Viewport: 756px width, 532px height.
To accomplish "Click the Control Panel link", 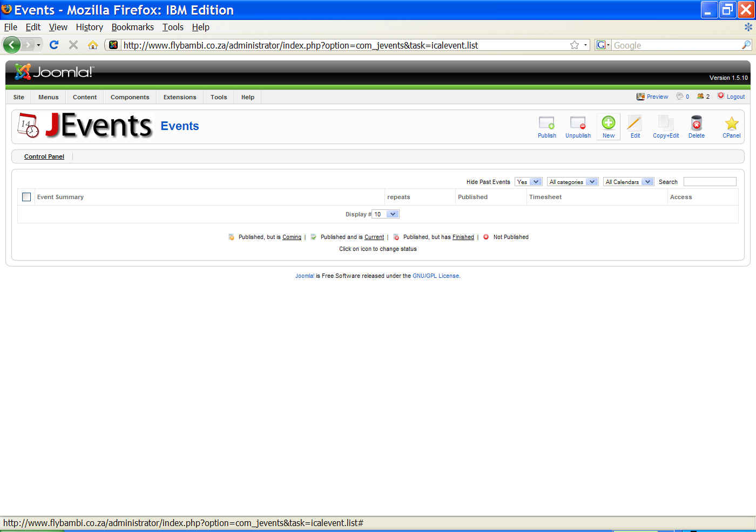I will (44, 156).
